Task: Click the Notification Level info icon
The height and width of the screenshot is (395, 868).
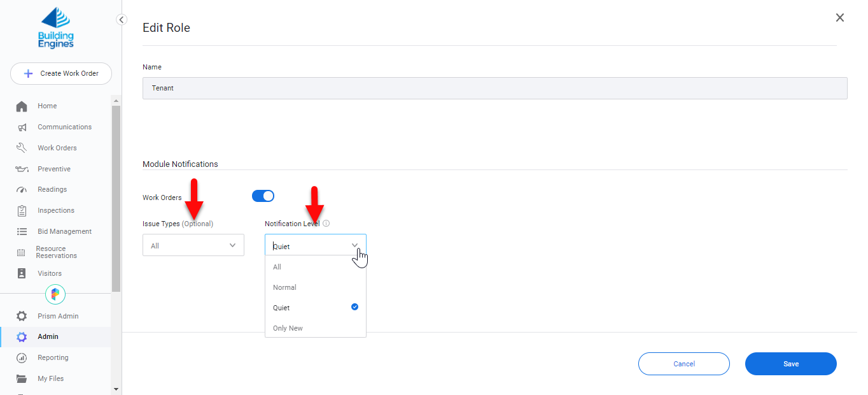Action: (x=326, y=224)
